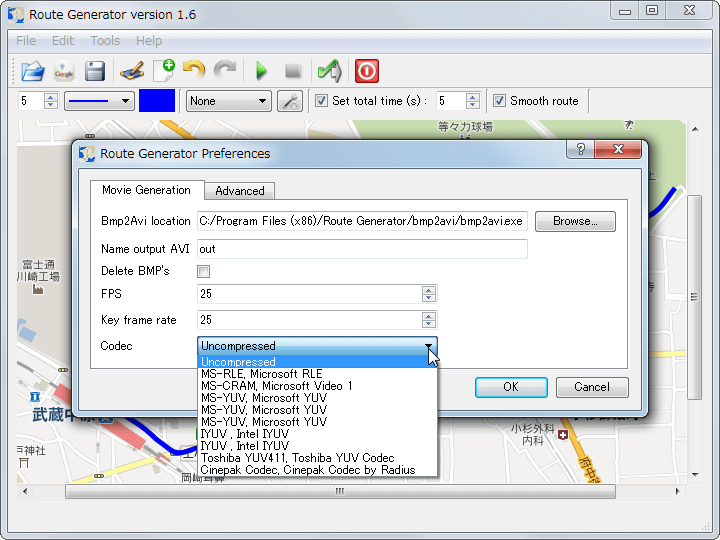
Task: Increase the FPS with up arrow
Action: click(429, 290)
